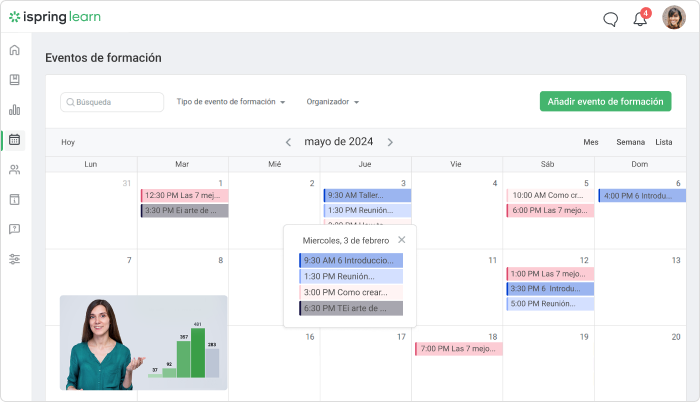Open the courses book icon in sidebar
Image resolution: width=700 pixels, height=402 pixels.
pos(15,80)
